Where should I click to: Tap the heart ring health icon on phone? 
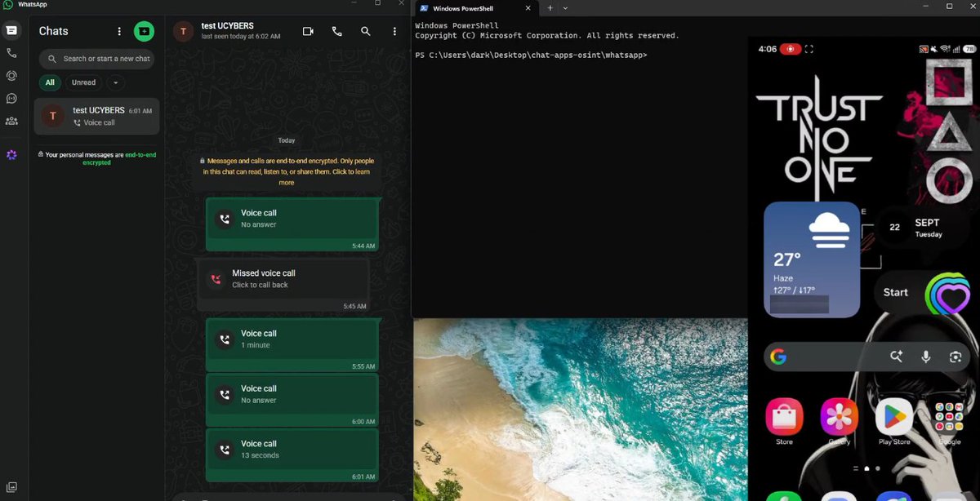(x=947, y=295)
